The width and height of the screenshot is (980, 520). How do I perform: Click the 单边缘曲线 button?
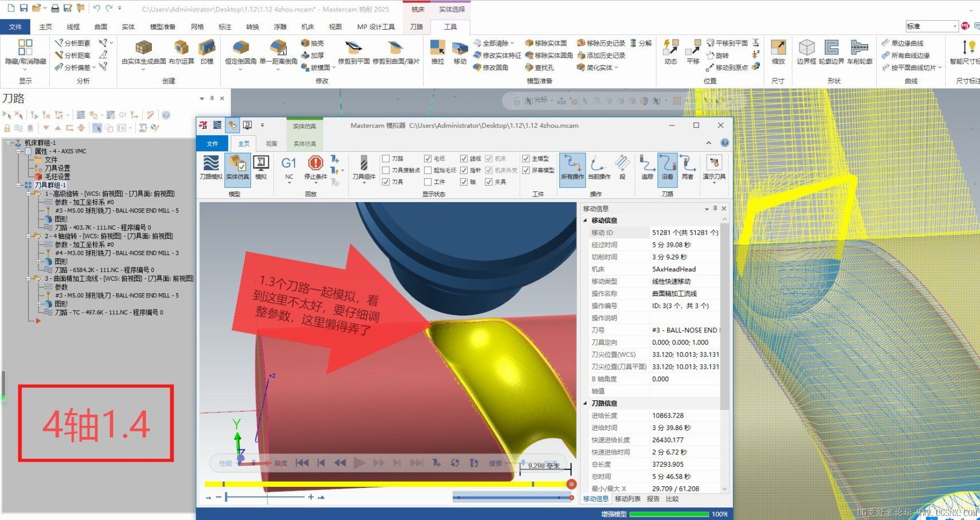click(903, 44)
